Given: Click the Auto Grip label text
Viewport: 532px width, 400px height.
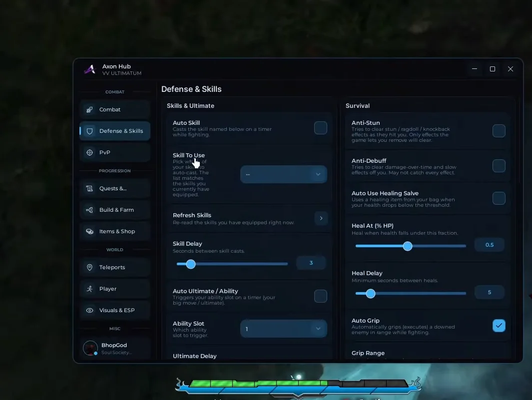Looking at the screenshot, I should click(366, 321).
